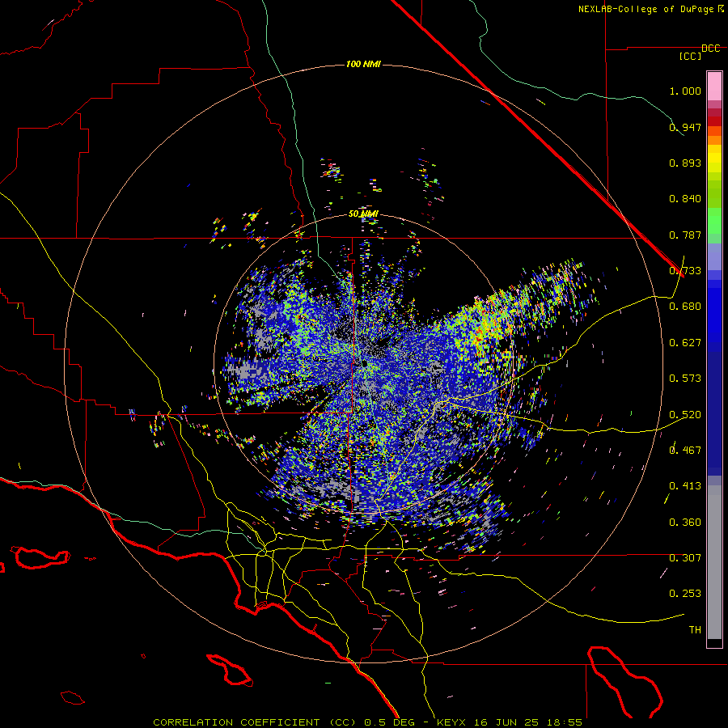This screenshot has height=728, width=728.
Task: Click the radar site dot at the rings' center
Action: 365,363
